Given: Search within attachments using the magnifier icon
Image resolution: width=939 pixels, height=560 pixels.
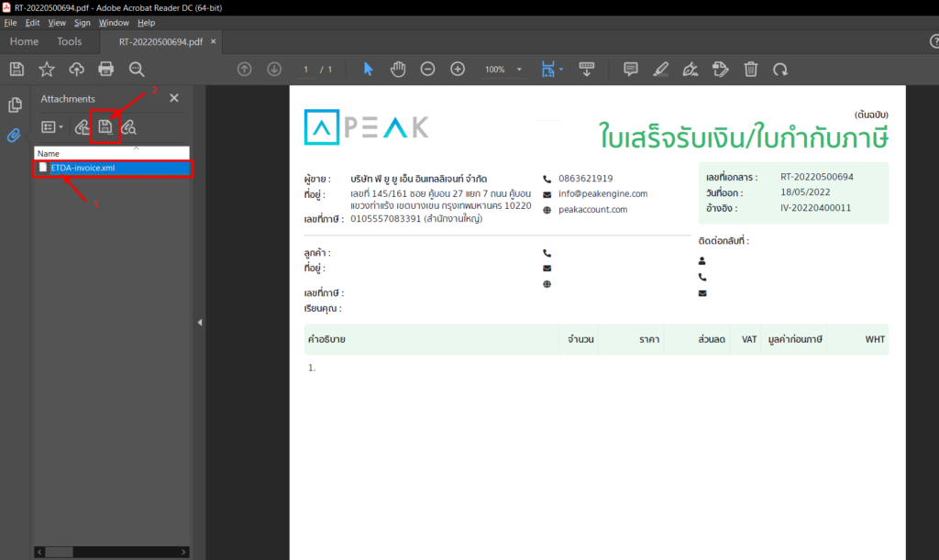Looking at the screenshot, I should pyautogui.click(x=129, y=127).
